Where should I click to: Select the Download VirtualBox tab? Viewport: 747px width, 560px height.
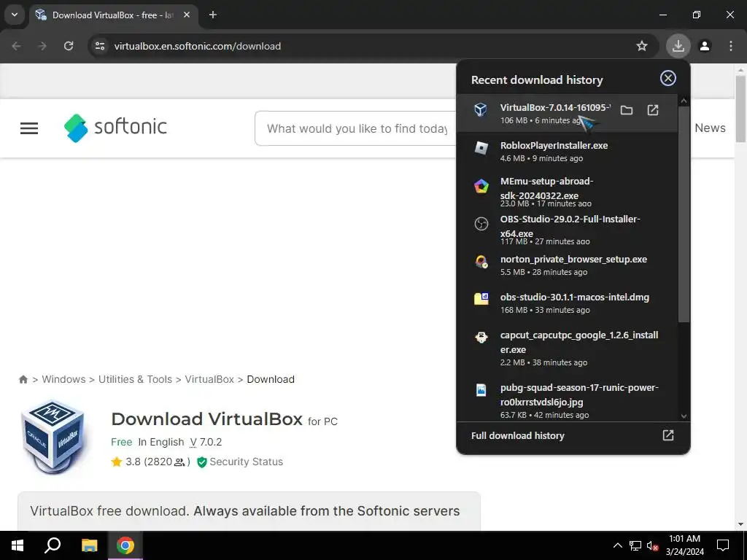(112, 15)
